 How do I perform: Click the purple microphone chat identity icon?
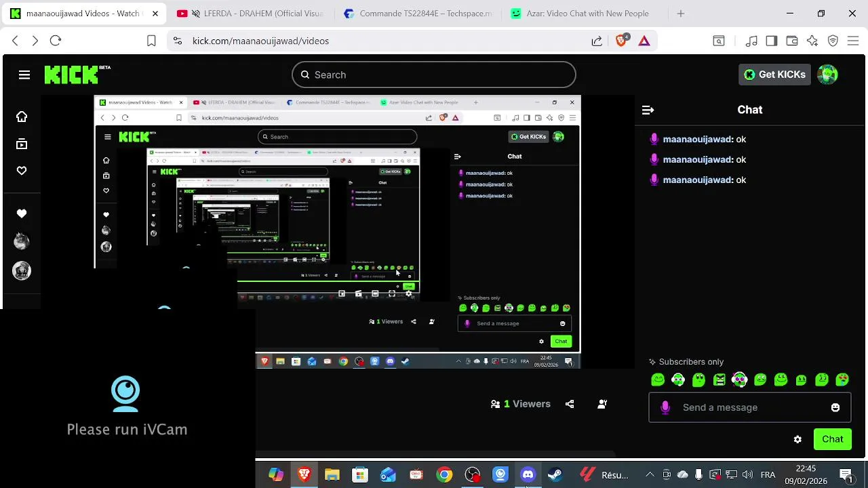tap(665, 407)
